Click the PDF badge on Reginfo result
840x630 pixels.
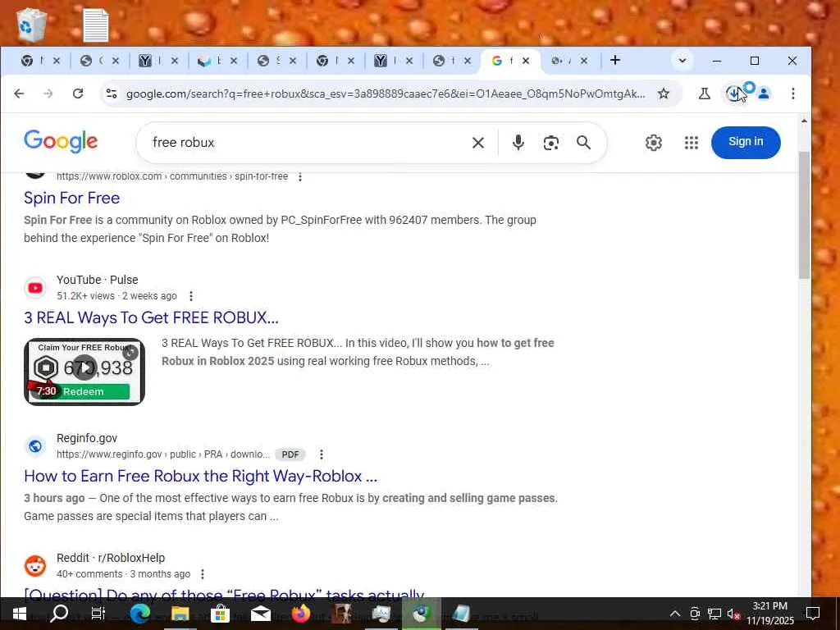[290, 454]
